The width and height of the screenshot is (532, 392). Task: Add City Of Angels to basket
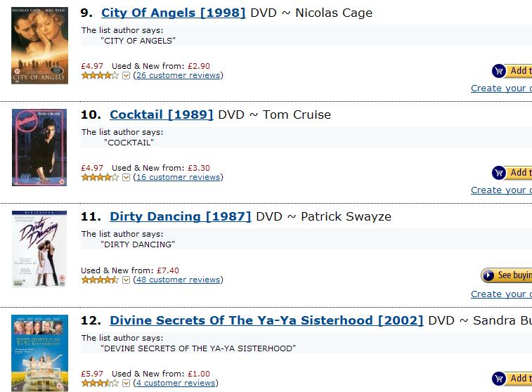coord(512,71)
